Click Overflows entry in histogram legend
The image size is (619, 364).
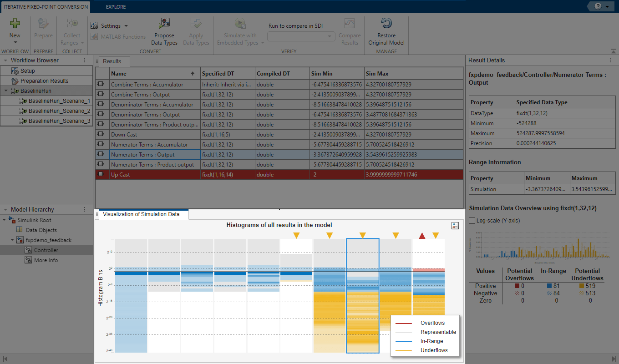pyautogui.click(x=426, y=323)
